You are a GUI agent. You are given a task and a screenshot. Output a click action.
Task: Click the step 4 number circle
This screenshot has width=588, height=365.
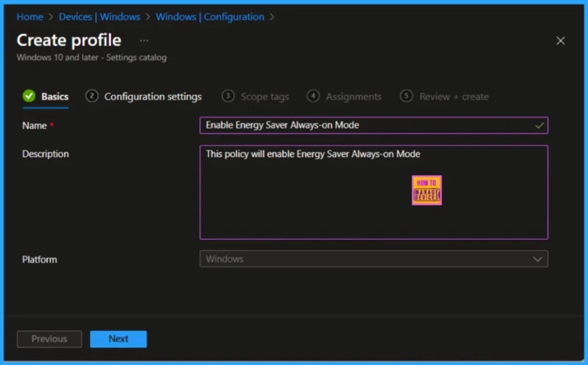click(313, 96)
